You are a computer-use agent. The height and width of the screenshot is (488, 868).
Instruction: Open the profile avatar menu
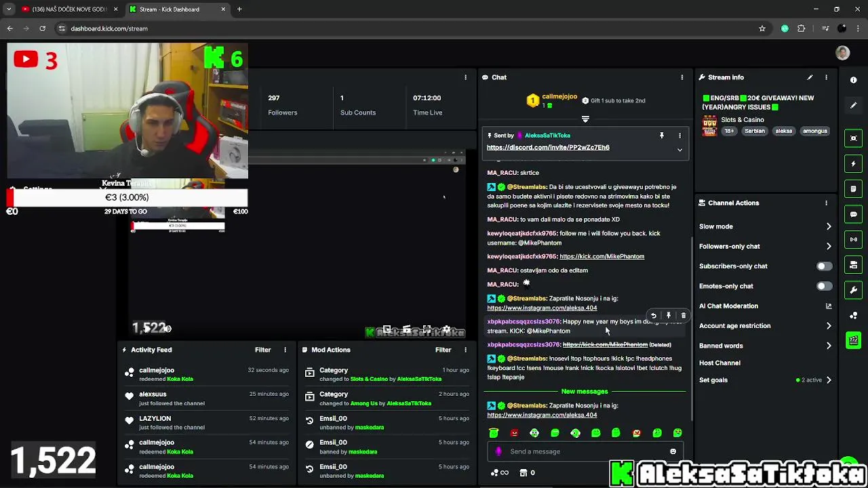(843, 53)
